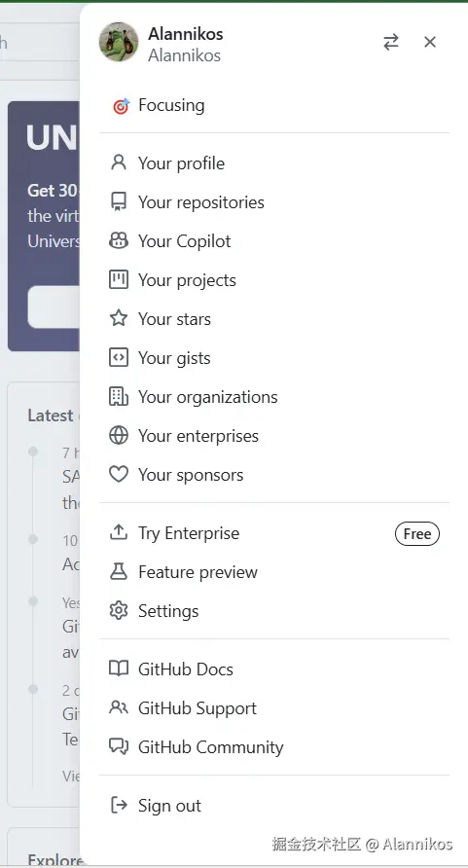The height and width of the screenshot is (868, 468).
Task: Click the repo icon beside Your repositories
Action: click(119, 202)
